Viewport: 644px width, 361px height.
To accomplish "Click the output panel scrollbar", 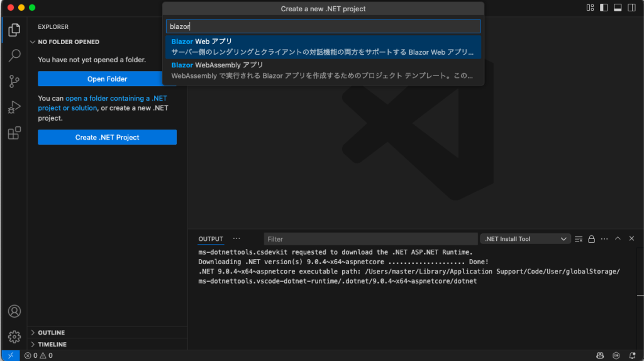I will 640,296.
